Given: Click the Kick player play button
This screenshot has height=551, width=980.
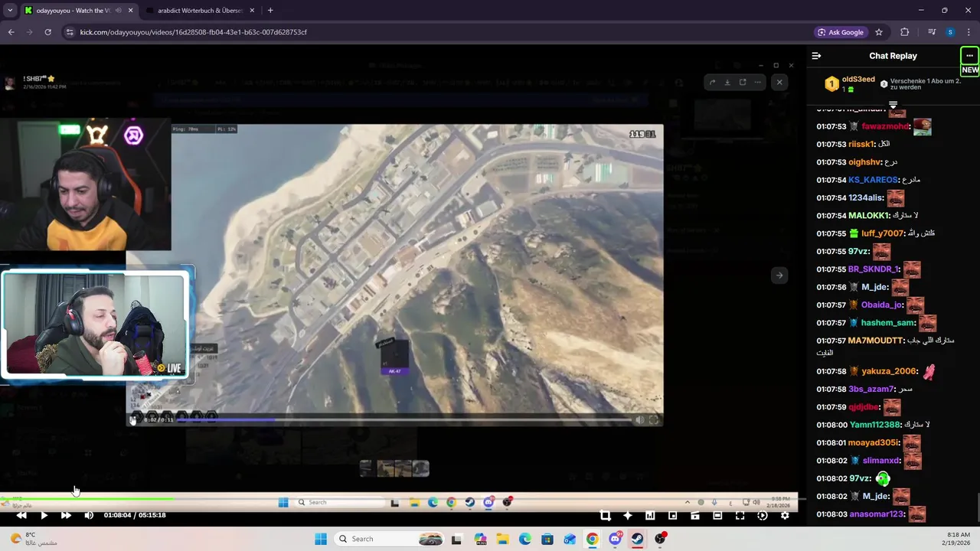Looking at the screenshot, I should 44,516.
